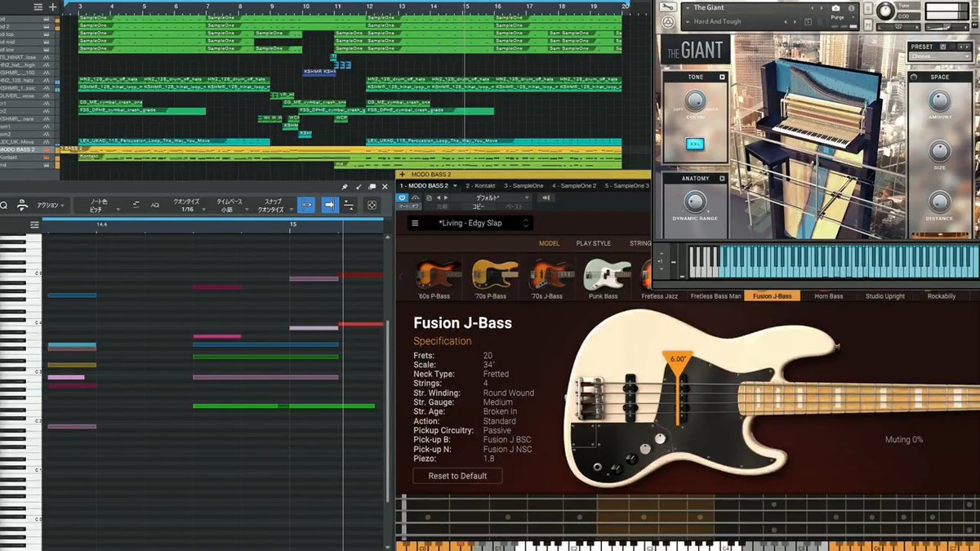Viewport: 980px width, 551px height.
Task: Click piano roll track list hamburger icon
Action: (x=34, y=224)
